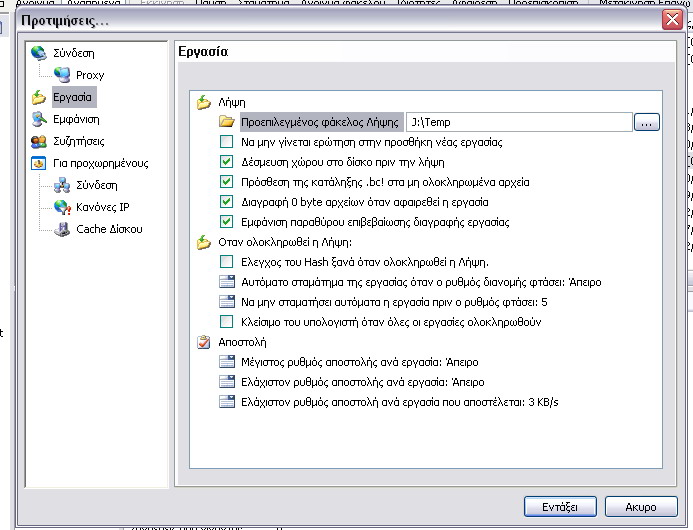The width and height of the screenshot is (693, 530).
Task: Click the icon beside Αυτόματο σταμάτημα της εργασίας
Action: 227,282
